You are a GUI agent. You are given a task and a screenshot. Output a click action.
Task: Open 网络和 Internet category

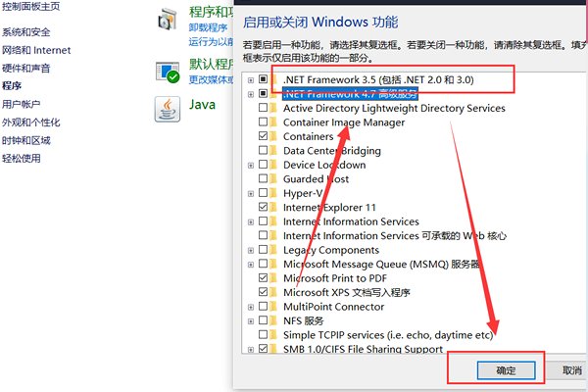click(36, 50)
